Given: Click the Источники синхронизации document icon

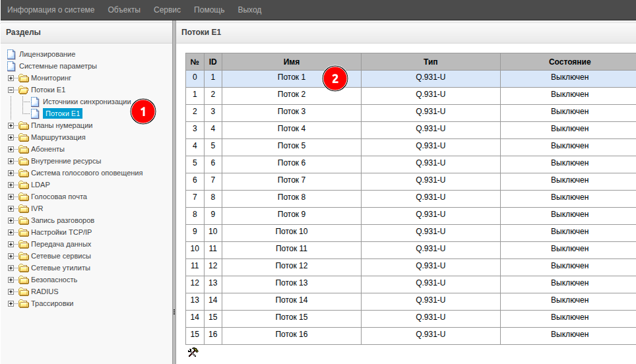Looking at the screenshot, I should pyautogui.click(x=35, y=102).
